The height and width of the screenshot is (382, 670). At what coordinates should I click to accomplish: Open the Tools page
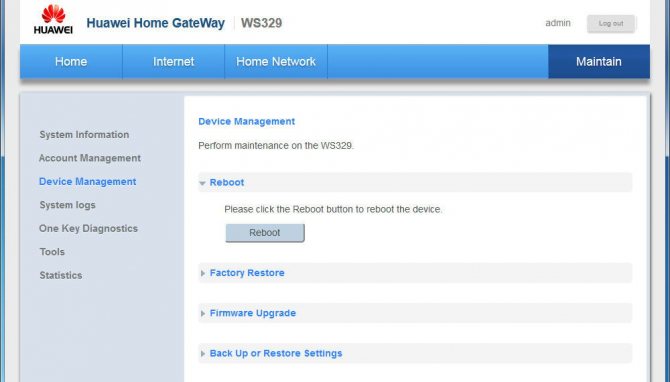52,252
